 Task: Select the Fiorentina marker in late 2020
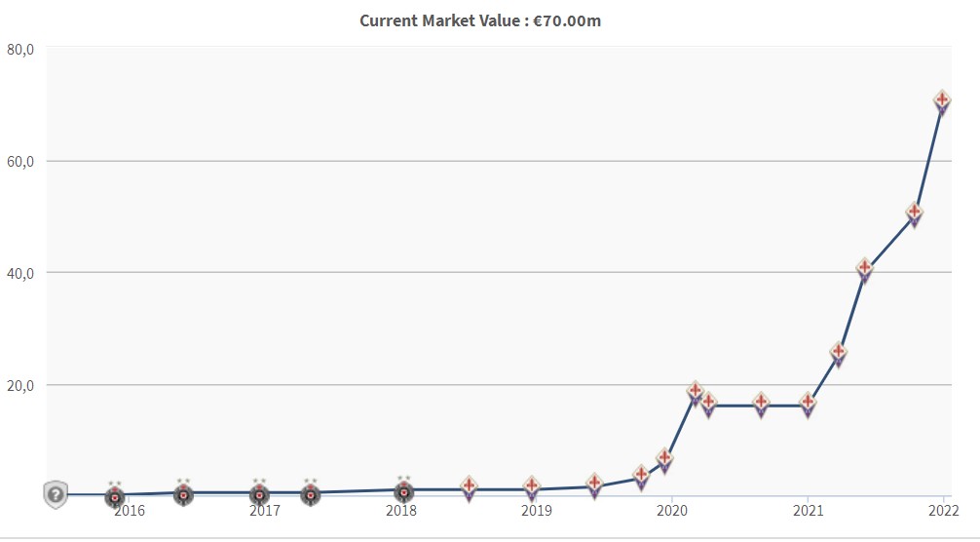762,403
